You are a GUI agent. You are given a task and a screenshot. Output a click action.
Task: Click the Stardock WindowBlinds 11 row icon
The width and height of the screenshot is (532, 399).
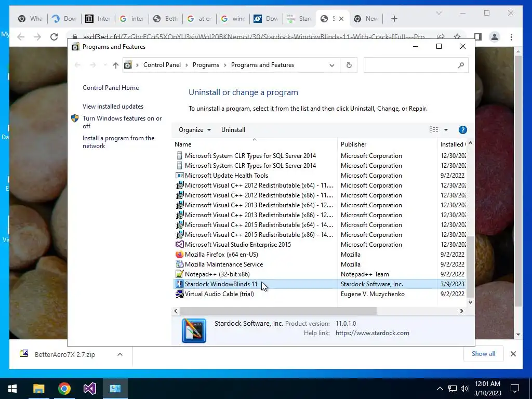pyautogui.click(x=179, y=284)
